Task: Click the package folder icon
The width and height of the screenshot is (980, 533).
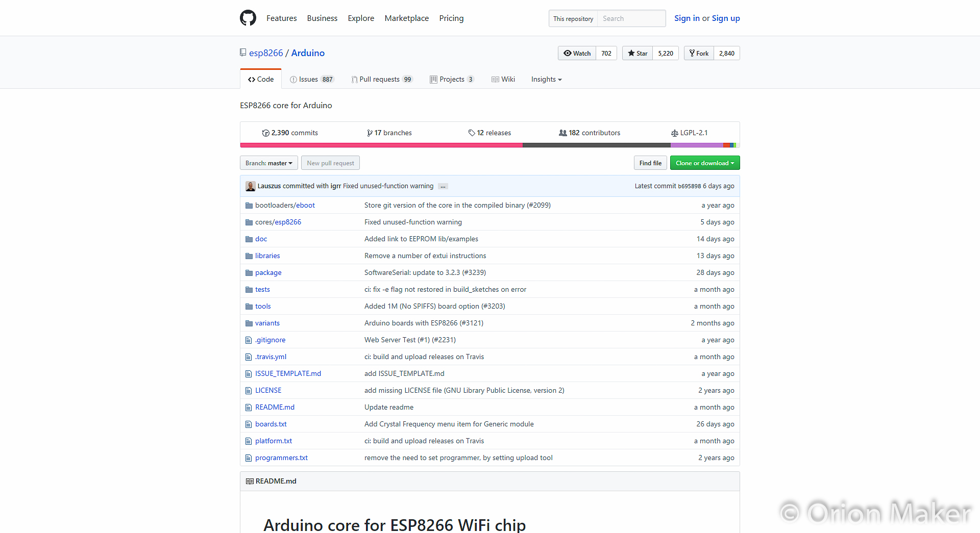Action: (x=249, y=273)
